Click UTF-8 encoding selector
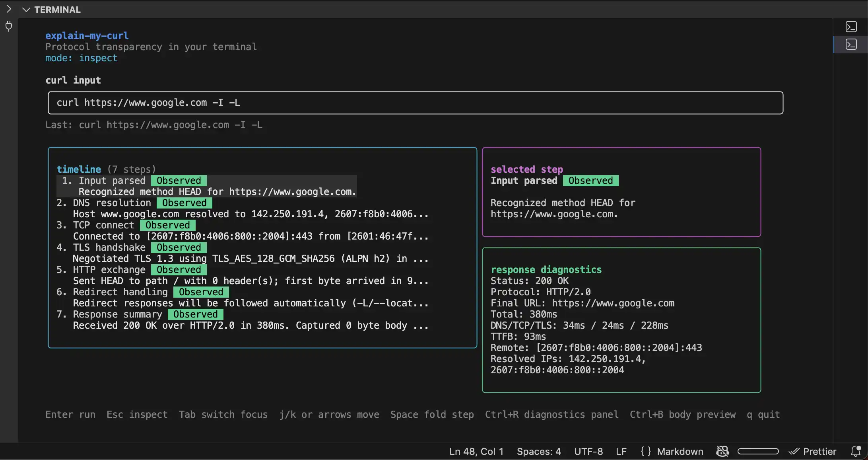Image resolution: width=868 pixels, height=460 pixels. pyautogui.click(x=588, y=451)
